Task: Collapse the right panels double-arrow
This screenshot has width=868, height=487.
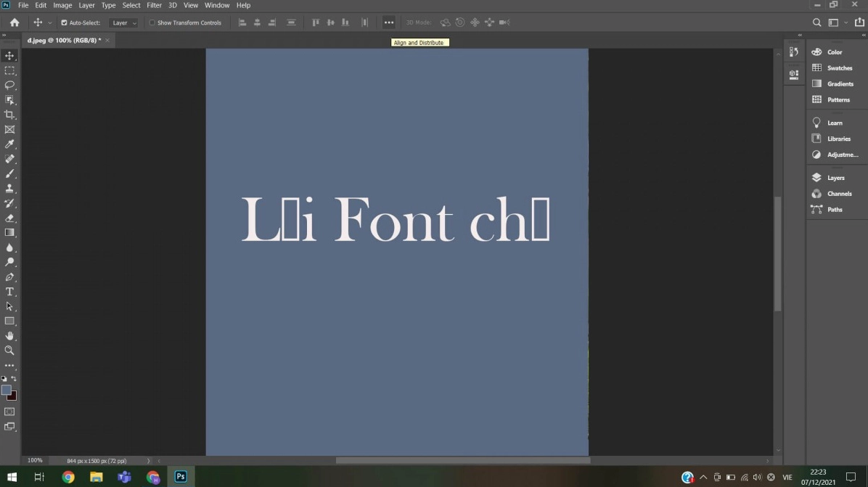Action: [x=864, y=35]
